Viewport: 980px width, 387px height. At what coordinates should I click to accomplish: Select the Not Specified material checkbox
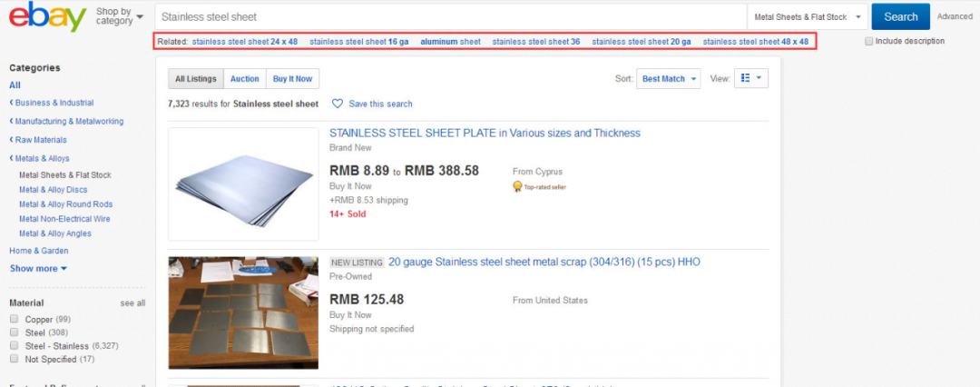click(14, 360)
